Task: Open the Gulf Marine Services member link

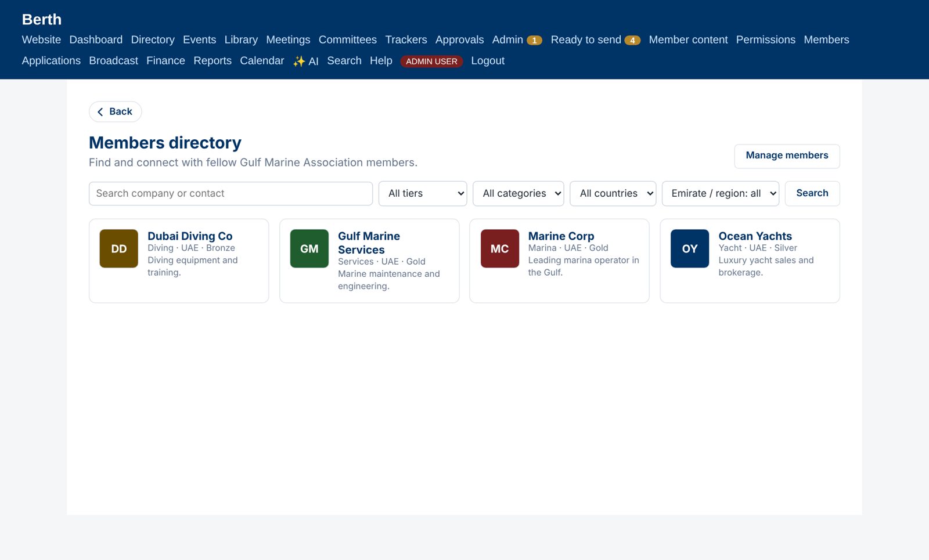Action: tap(369, 243)
